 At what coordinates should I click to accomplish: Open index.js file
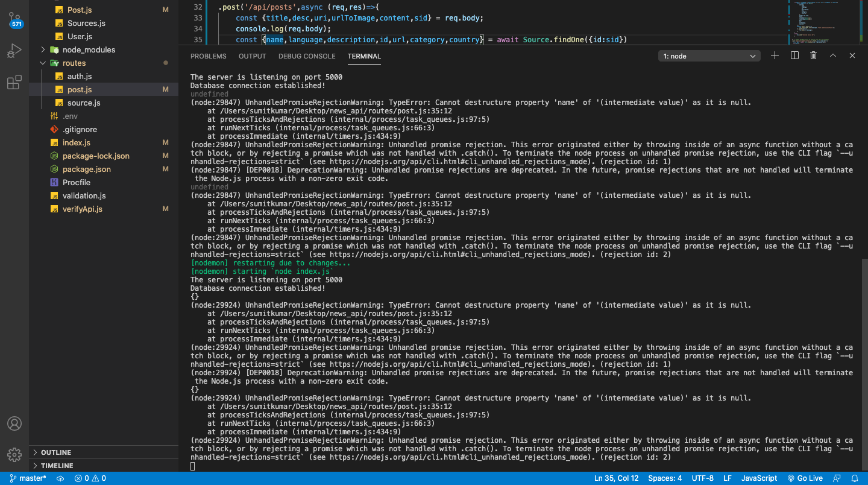[104, 142]
